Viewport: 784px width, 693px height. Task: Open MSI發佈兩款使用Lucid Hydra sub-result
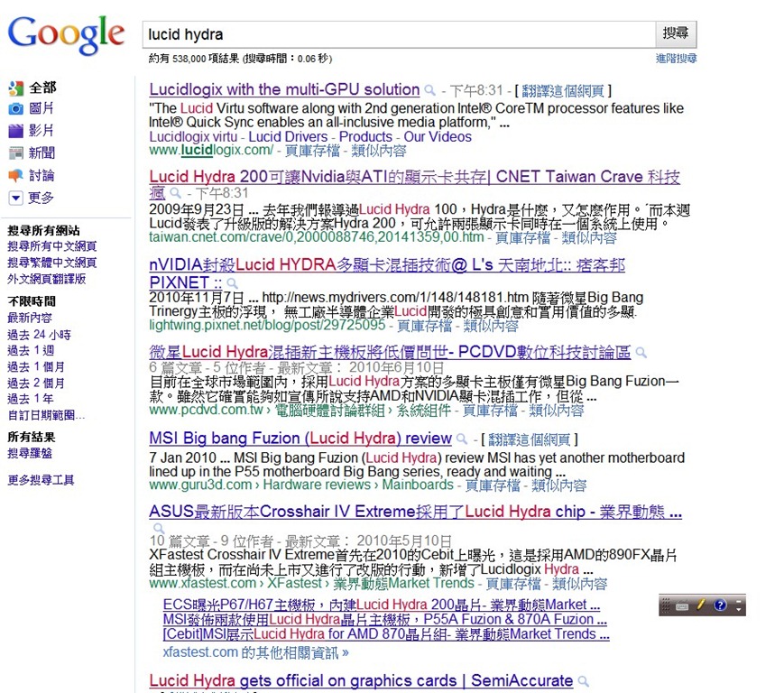pos(385,620)
